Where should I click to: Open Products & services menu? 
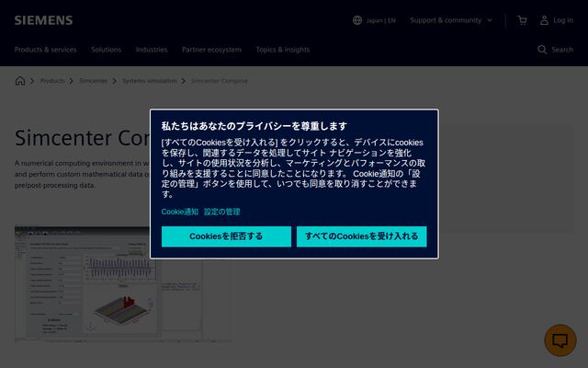tap(45, 50)
